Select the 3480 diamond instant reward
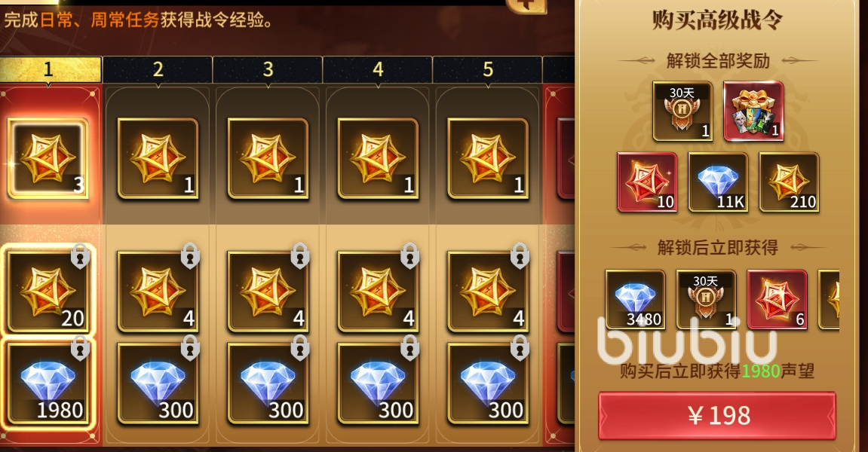This screenshot has height=452, width=868. coord(635,299)
